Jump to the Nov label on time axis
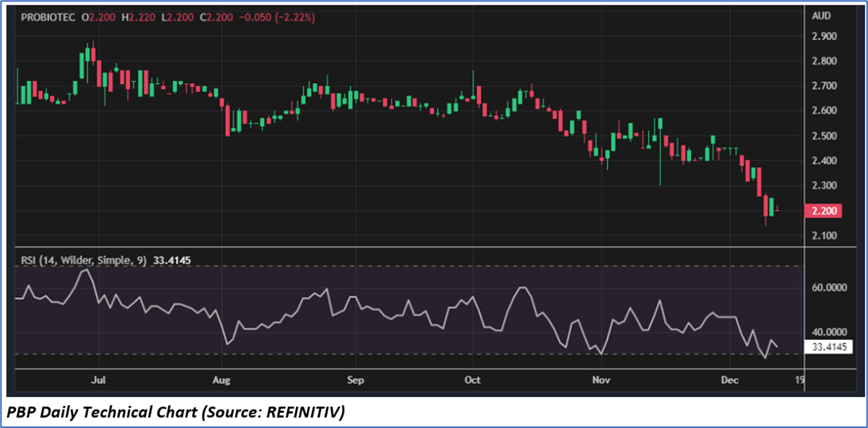 pyautogui.click(x=601, y=380)
